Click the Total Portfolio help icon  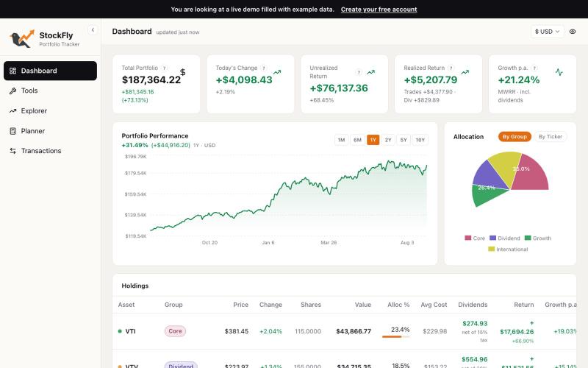coord(164,68)
